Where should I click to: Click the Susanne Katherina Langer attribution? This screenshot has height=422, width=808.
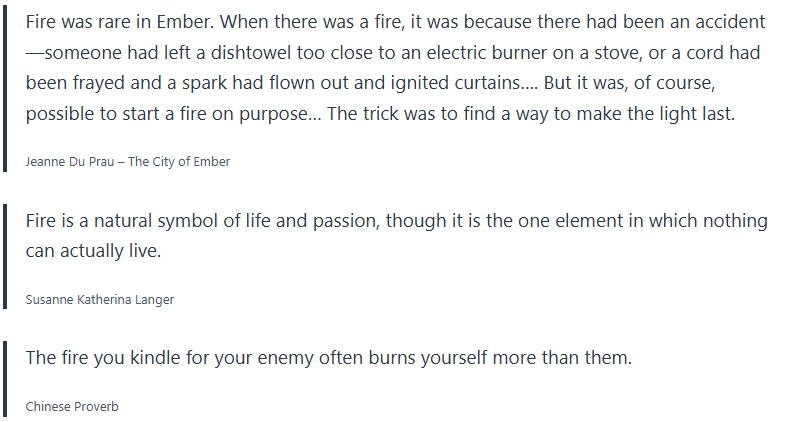(x=100, y=299)
